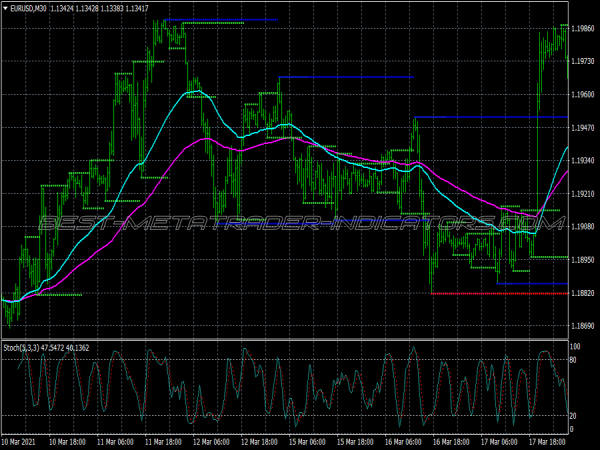The height and width of the screenshot is (450, 600).
Task: Click the EURUSD,M30 chart symbol label
Action: pos(28,8)
